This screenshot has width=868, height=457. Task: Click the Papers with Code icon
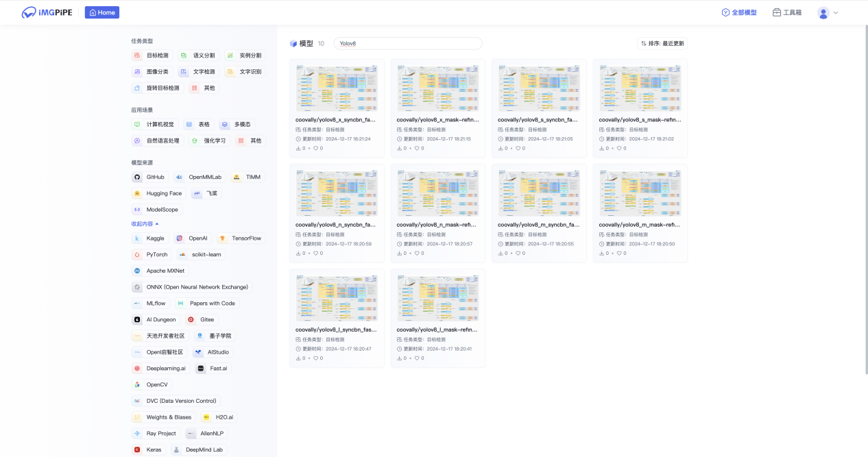[x=180, y=304]
